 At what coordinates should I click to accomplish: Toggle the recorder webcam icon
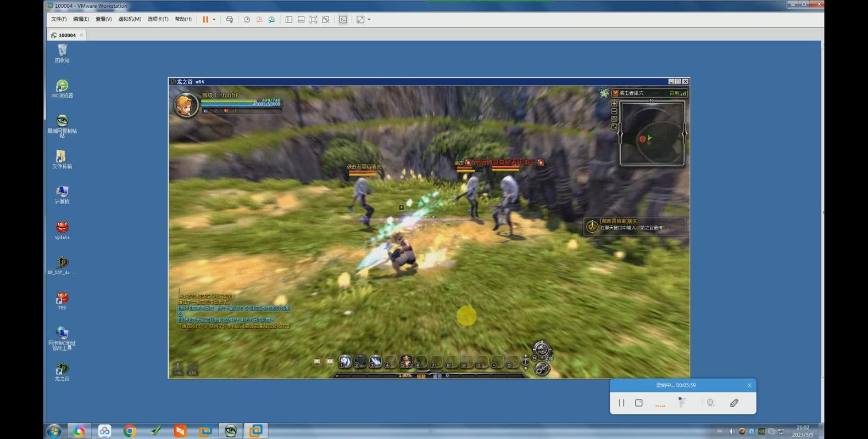(x=710, y=403)
